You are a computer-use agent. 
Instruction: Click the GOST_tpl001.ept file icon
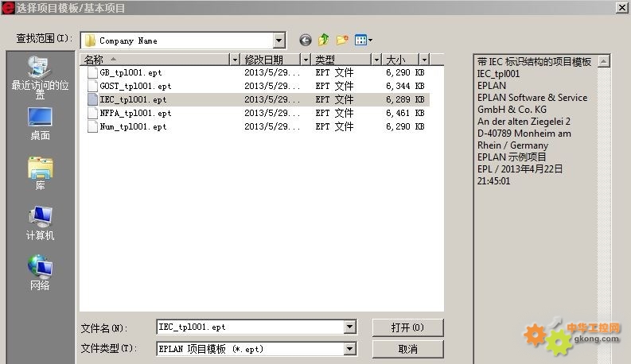pyautogui.click(x=92, y=86)
